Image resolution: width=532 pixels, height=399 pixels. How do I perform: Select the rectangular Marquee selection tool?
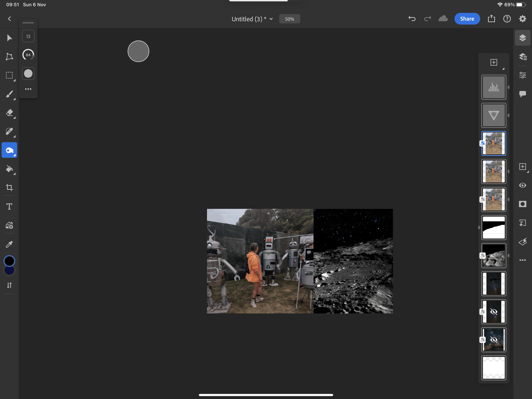(9, 75)
